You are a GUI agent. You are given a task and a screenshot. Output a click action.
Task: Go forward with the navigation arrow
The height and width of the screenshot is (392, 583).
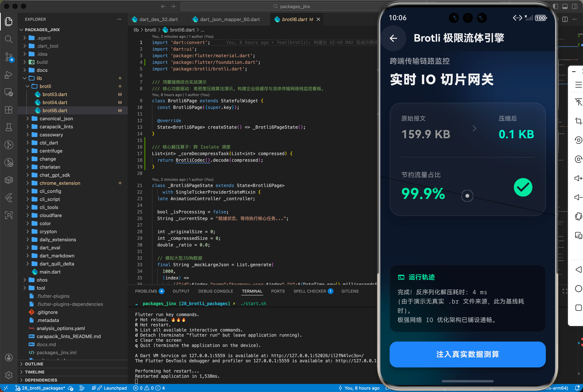[x=173, y=6]
